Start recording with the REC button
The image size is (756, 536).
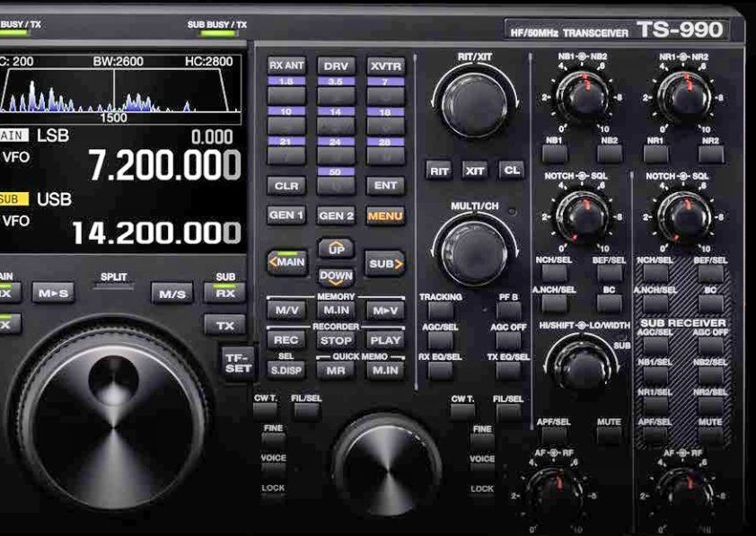tap(286, 340)
